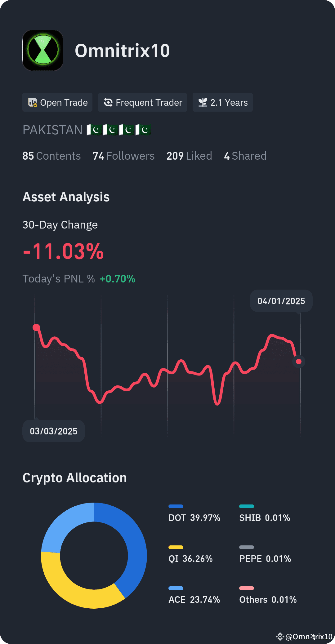The height and width of the screenshot is (644, 335).
Task: View the 4 Shared count
Action: tap(245, 156)
